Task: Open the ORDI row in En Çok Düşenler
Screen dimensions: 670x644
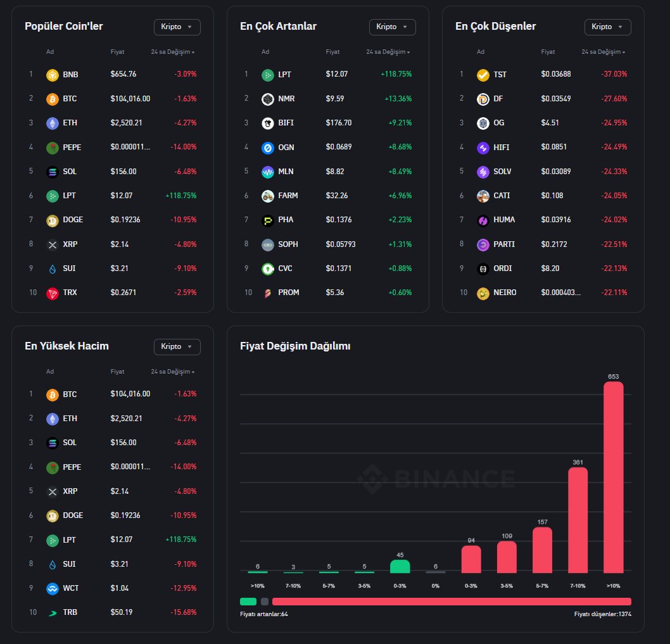Action: tap(543, 268)
